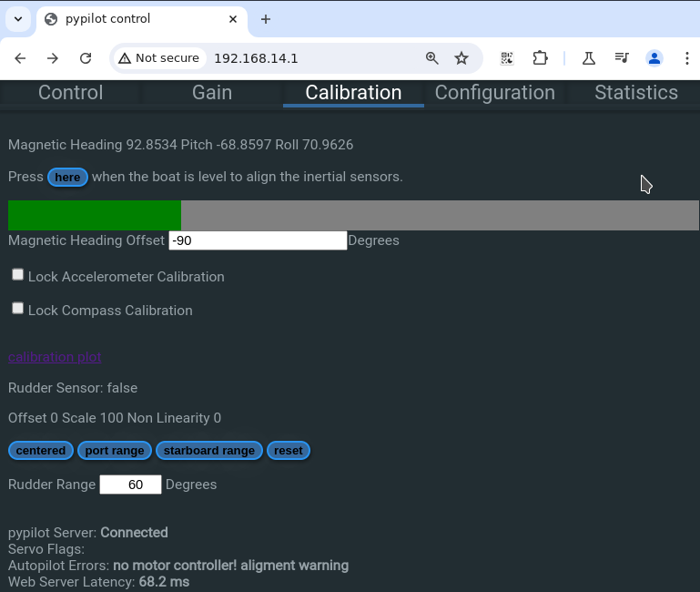Open the user profile avatar
Viewport: 700px width, 592px height.
pos(654,58)
